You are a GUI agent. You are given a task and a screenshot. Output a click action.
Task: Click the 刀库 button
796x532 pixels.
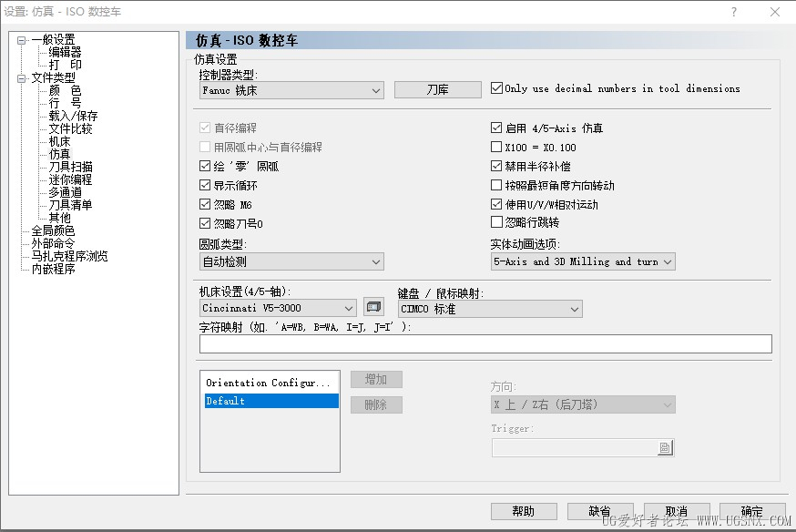click(x=437, y=89)
